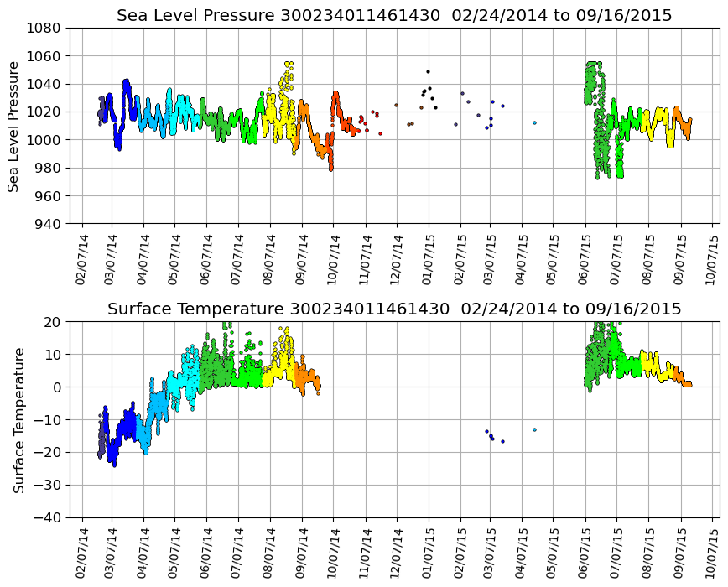The height and width of the screenshot is (587, 728).
Task: Click the −40 tick on temperature axis
Action: (47, 517)
